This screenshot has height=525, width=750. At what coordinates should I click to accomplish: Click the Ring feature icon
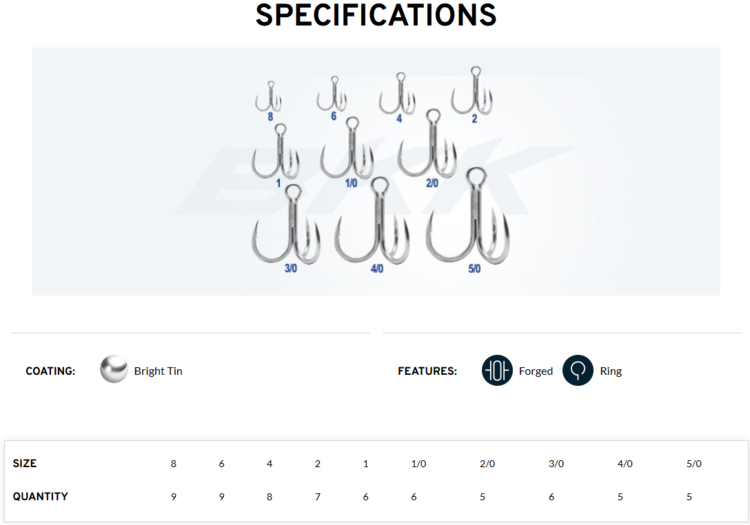[578, 371]
